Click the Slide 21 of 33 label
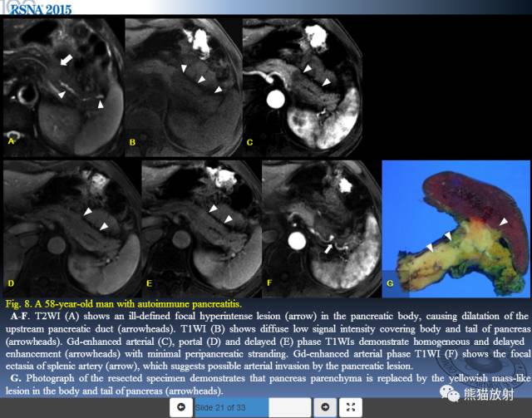The width and height of the screenshot is (532, 418). coord(220,407)
